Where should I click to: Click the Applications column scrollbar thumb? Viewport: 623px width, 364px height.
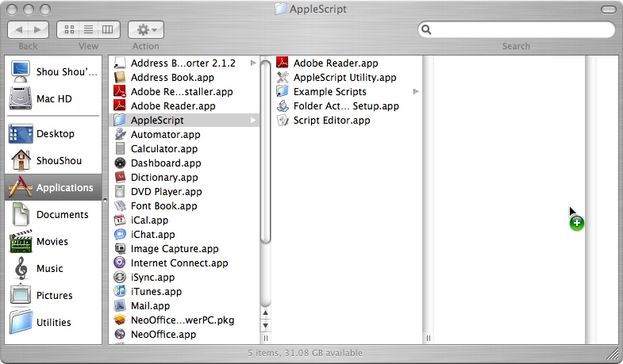click(265, 150)
